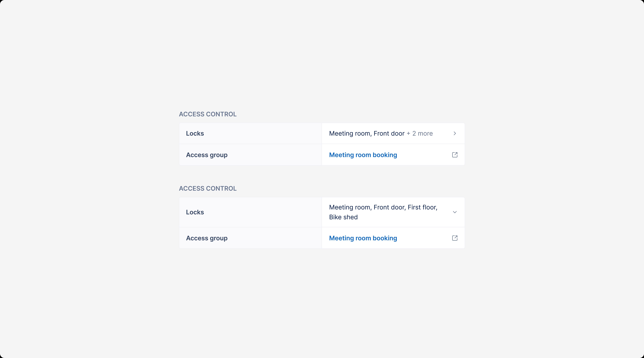Click the Access Control heading above collapsed locks

click(x=208, y=114)
